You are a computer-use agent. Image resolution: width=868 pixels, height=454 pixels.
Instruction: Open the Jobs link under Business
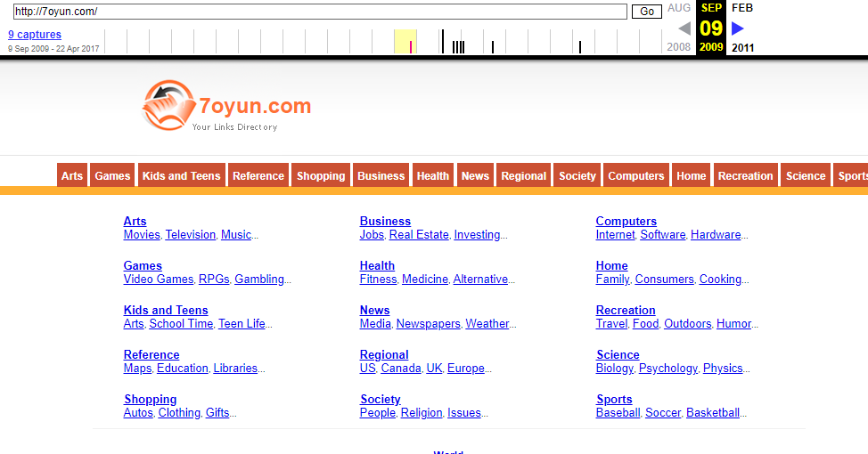(372, 234)
